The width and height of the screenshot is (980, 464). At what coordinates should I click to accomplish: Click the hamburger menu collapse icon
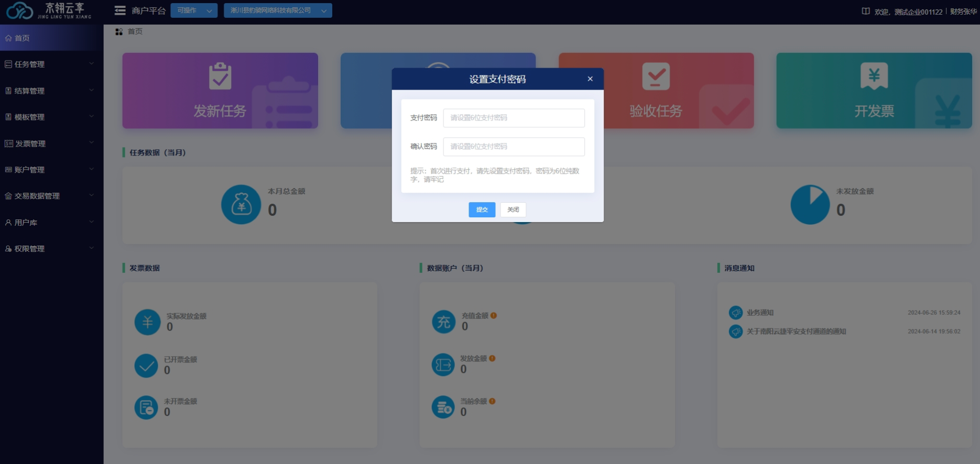point(120,10)
